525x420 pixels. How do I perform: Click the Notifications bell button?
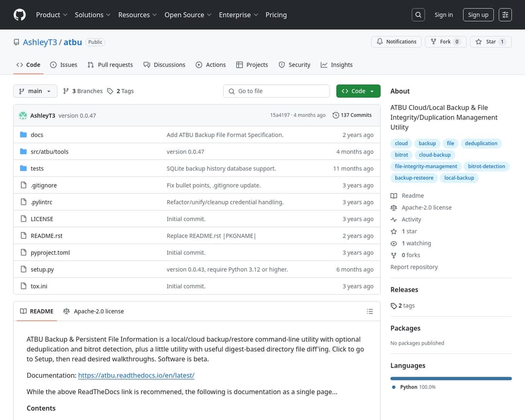[397, 41]
